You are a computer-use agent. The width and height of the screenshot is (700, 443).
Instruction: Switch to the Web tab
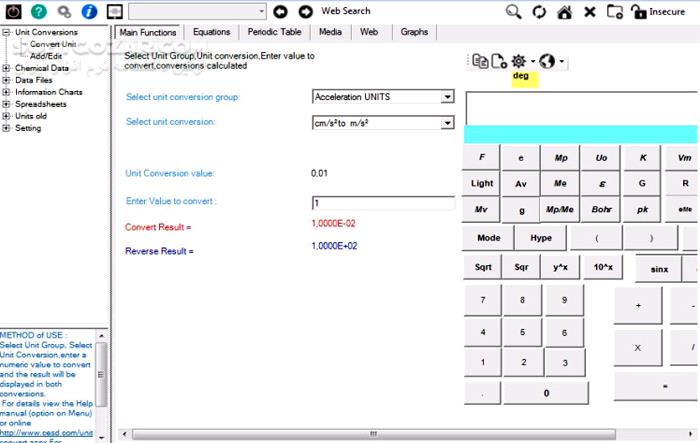[x=369, y=32]
